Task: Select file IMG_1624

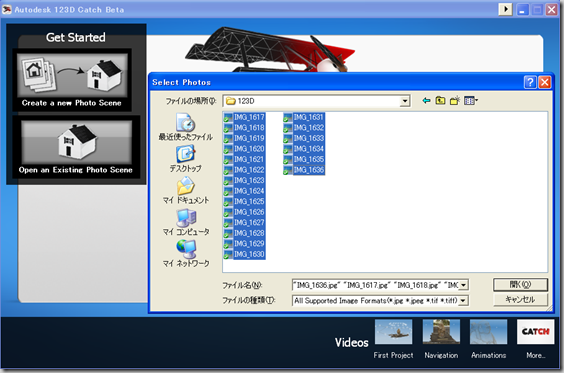Action: click(x=244, y=191)
